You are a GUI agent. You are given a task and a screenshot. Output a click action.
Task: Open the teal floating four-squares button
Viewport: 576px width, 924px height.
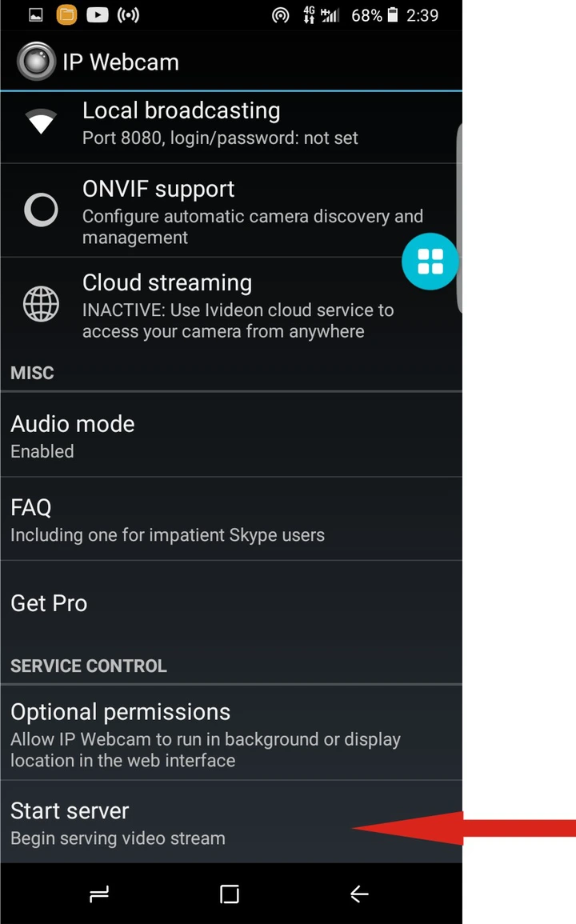430,262
